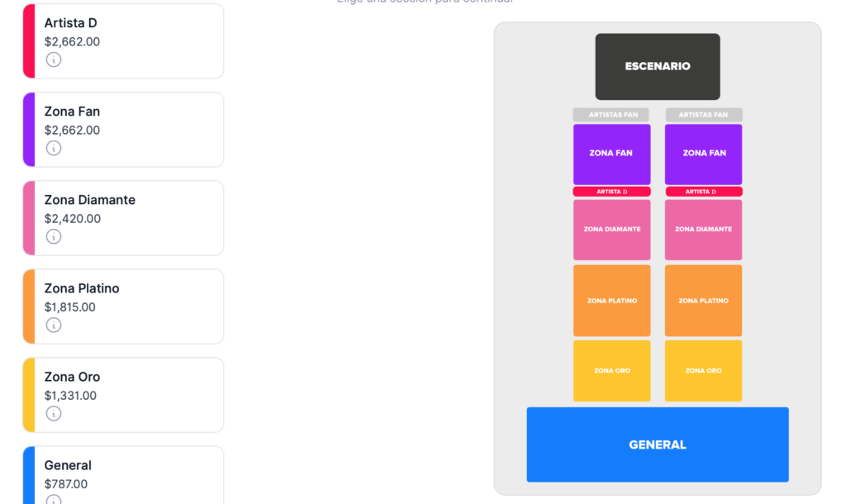The width and height of the screenshot is (846, 504).
Task: Choose the Zona Oro ticket card
Action: [124, 395]
